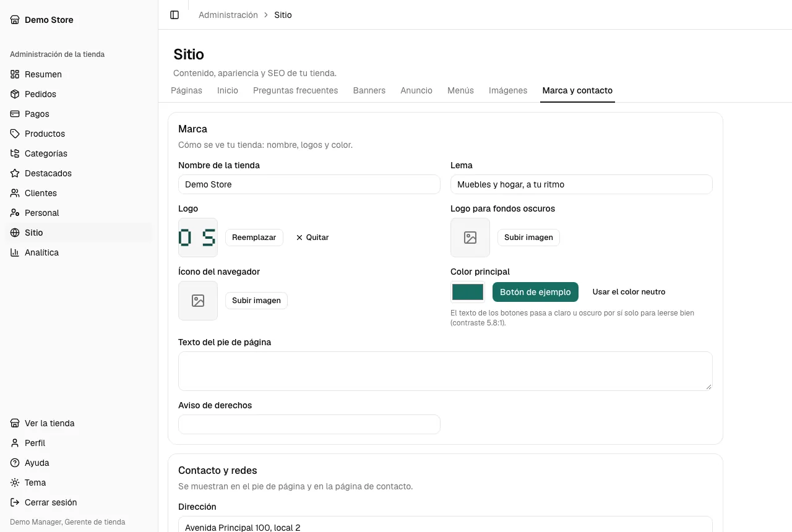
Task: Click the Botón de ejemplo preview
Action: pos(535,292)
